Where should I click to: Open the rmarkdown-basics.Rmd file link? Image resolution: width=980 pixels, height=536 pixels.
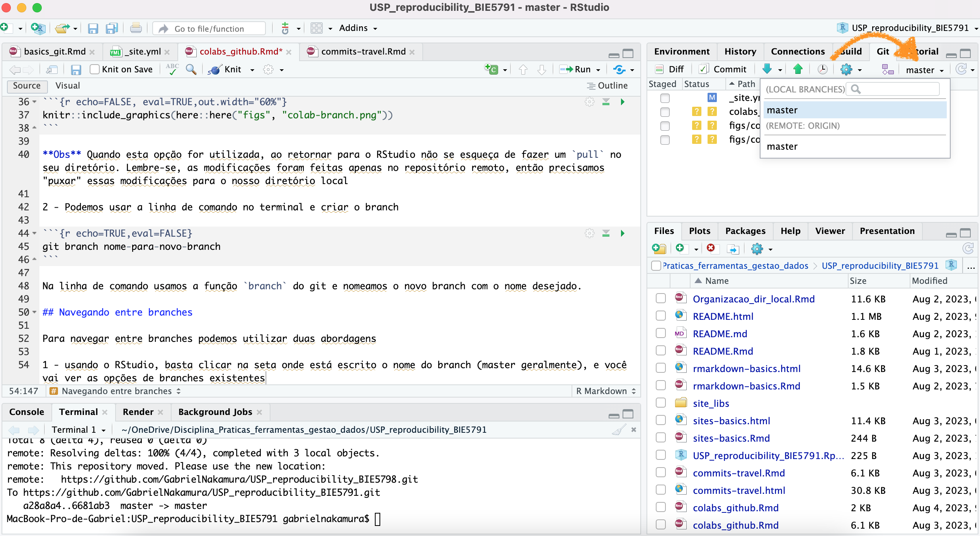(x=746, y=386)
